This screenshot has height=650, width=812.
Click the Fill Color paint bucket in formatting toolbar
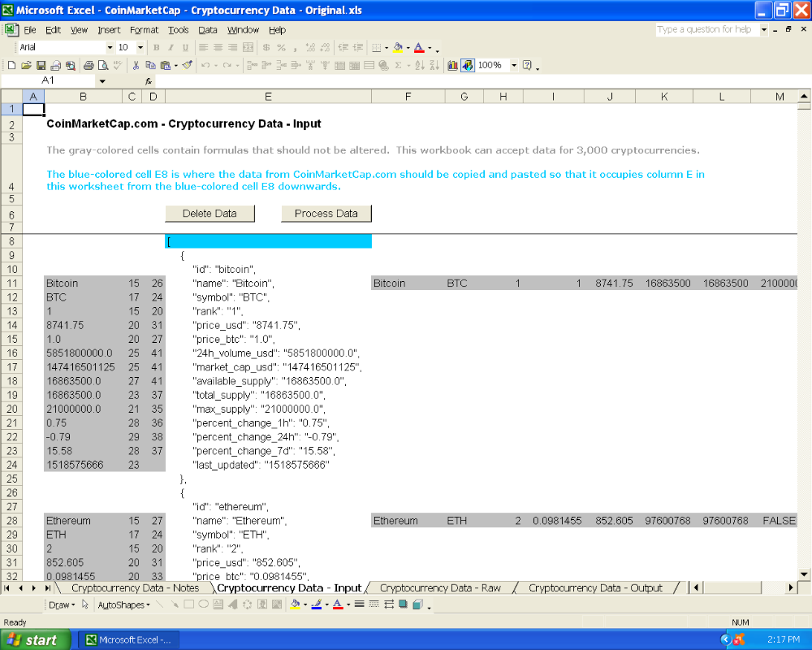click(398, 48)
